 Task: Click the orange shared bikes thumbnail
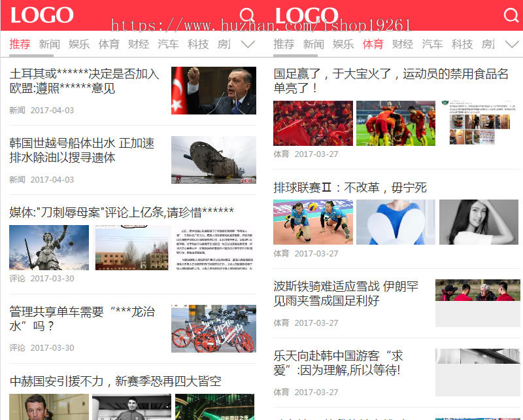click(214, 328)
